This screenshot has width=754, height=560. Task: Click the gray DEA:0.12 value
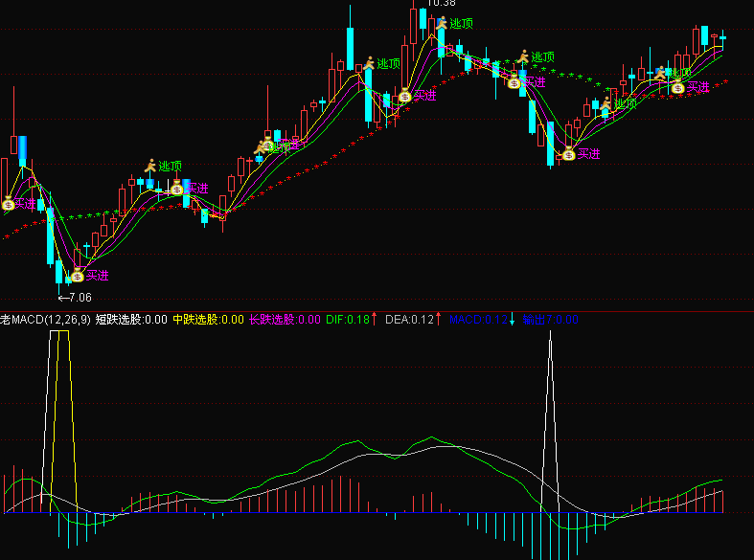point(409,320)
